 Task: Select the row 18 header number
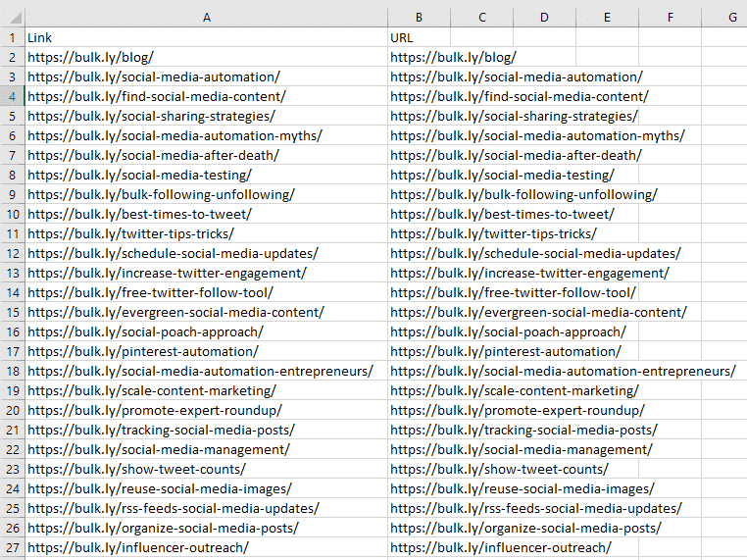12,371
